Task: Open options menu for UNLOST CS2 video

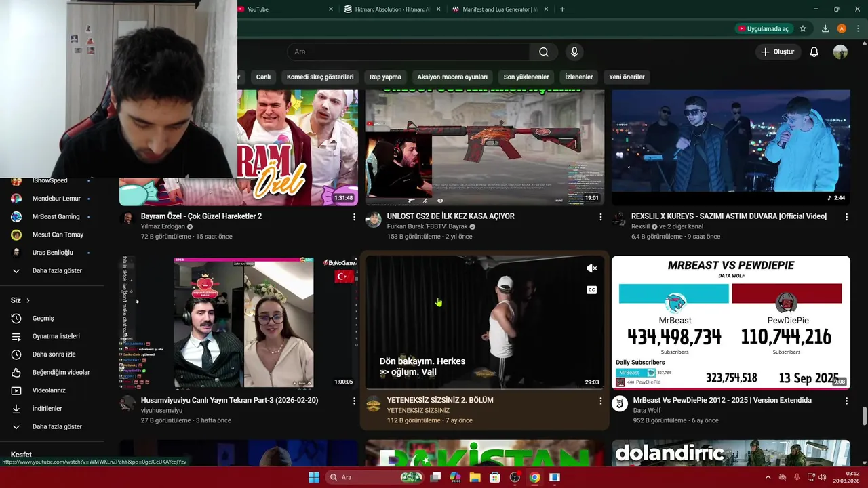Action: click(x=600, y=217)
